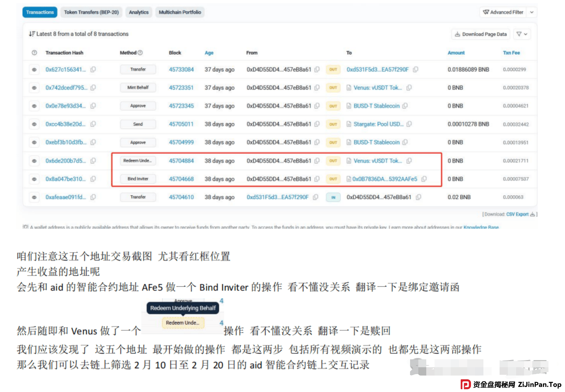The image size is (565, 392).
Task: Click the download icon in Download Page Data
Action: pyautogui.click(x=458, y=34)
